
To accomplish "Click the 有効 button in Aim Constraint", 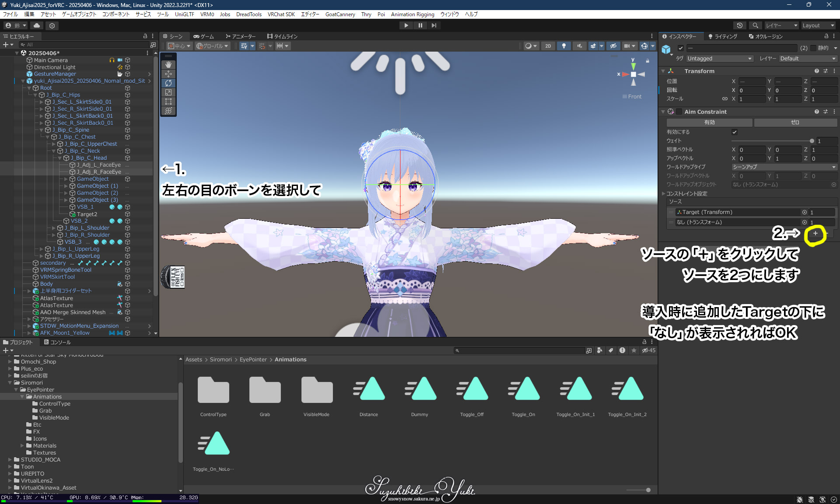I will 709,122.
